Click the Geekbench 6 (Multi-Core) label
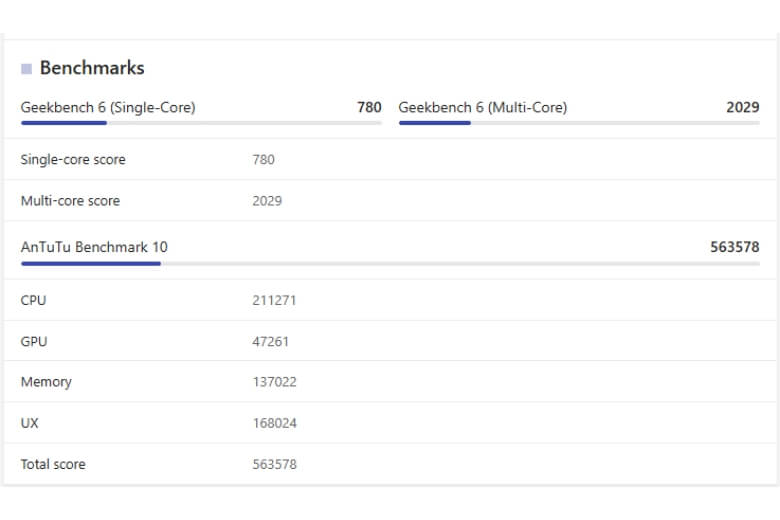 (483, 107)
